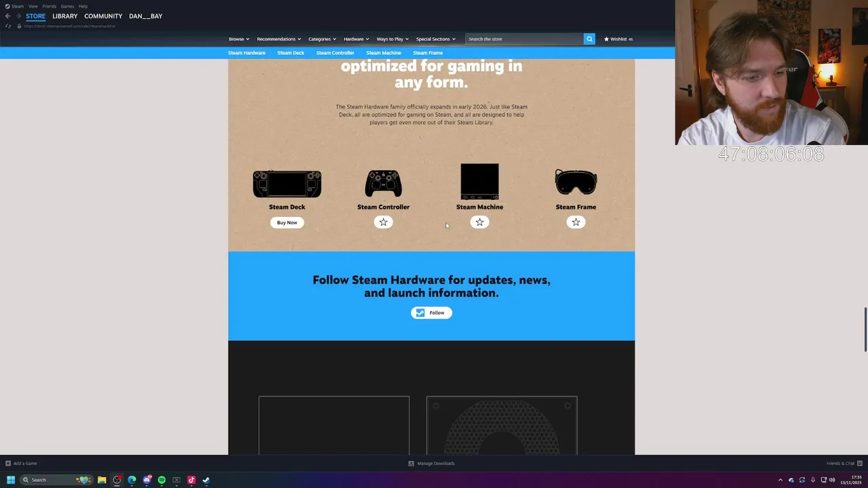Click the padlock icon beside the URL
The width and height of the screenshot is (868, 488).
19,26
